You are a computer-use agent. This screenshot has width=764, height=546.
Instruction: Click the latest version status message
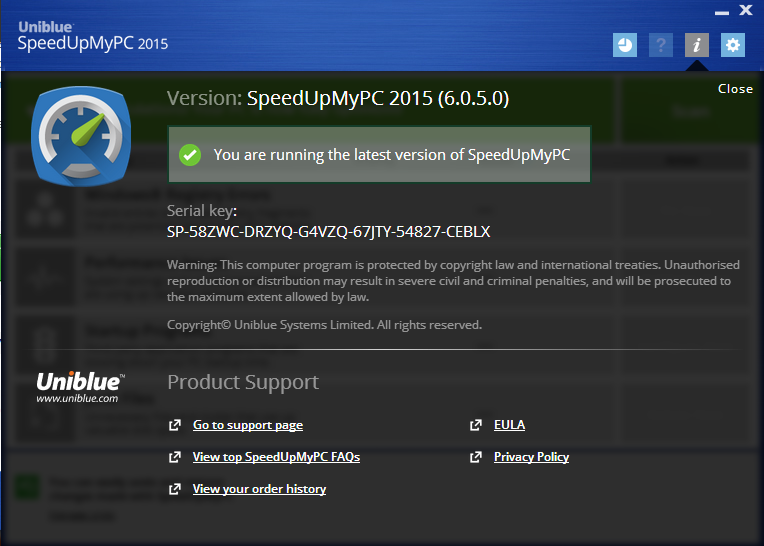[x=380, y=154]
